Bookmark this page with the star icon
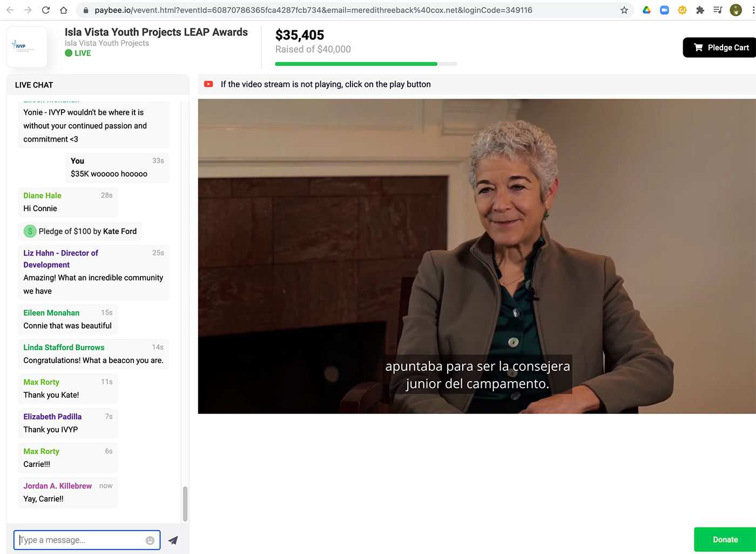756x554 pixels. click(x=624, y=10)
